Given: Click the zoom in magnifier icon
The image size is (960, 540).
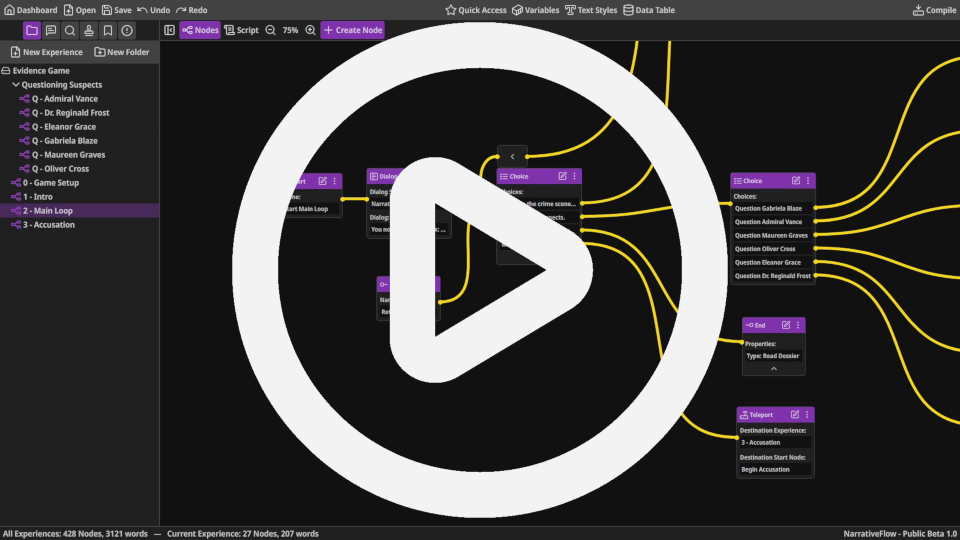Looking at the screenshot, I should [310, 31].
